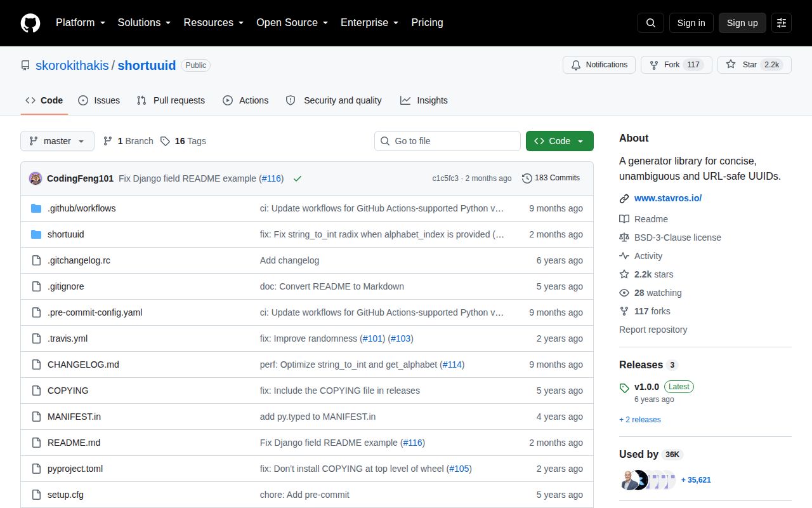Open COPYING file
Screen dimensions: 812x508
[x=68, y=391]
